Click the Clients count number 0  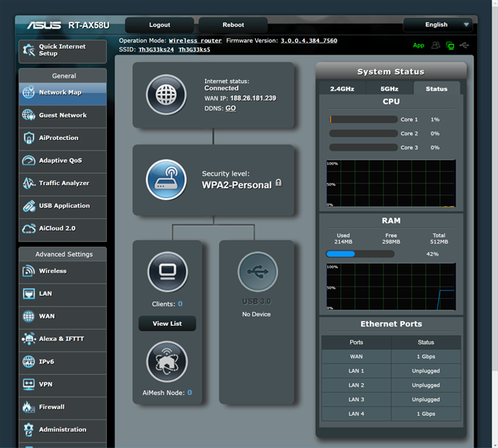pyautogui.click(x=180, y=304)
